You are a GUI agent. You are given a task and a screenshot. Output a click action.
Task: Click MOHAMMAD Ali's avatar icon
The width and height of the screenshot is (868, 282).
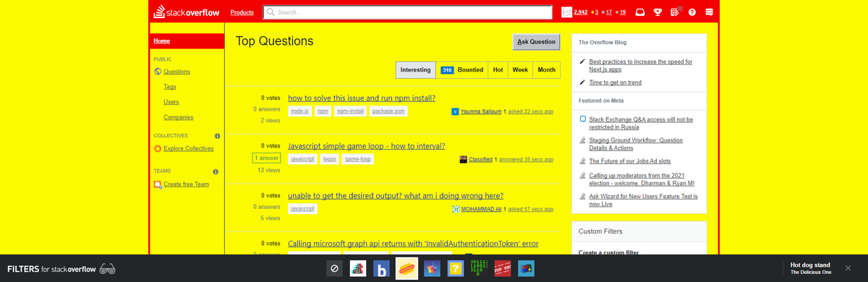coord(456,209)
